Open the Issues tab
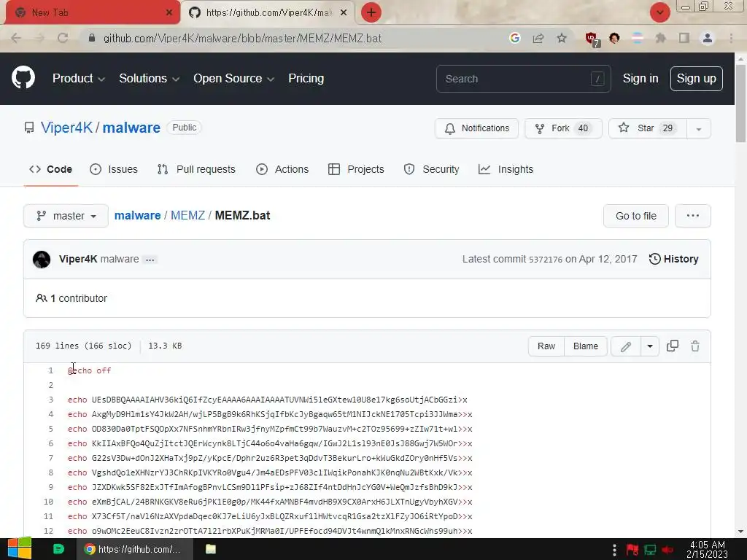 114,169
